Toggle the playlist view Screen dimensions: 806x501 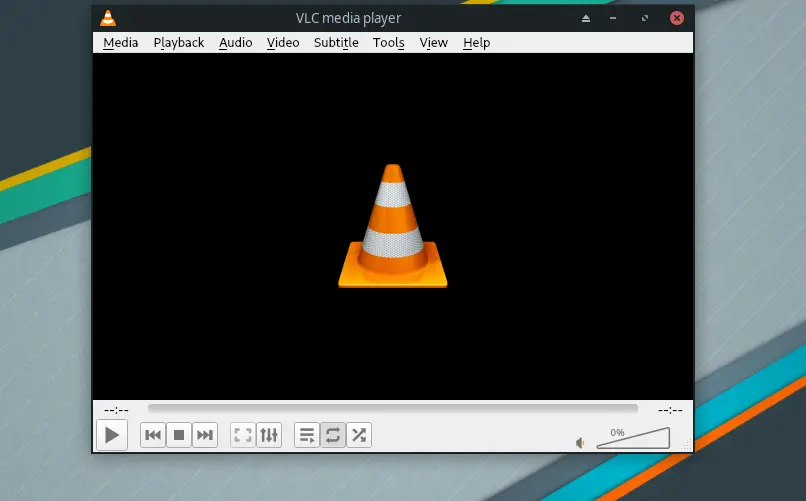307,435
